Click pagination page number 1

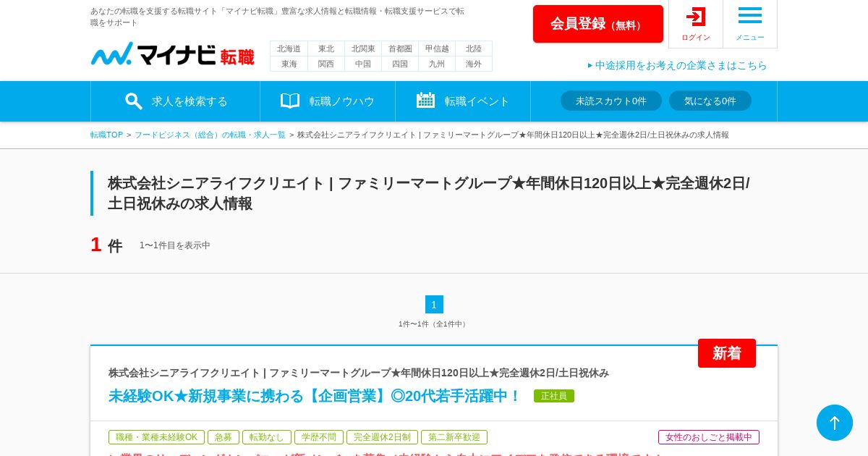pyautogui.click(x=434, y=304)
